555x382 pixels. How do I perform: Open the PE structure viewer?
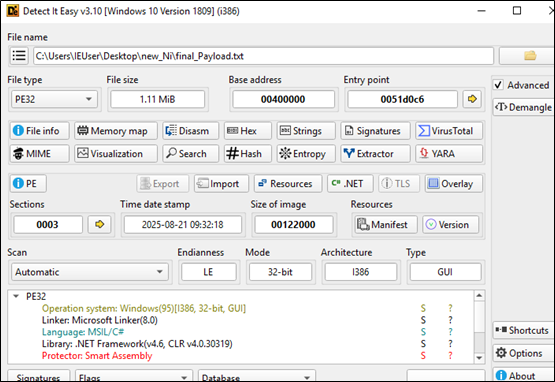[28, 183]
